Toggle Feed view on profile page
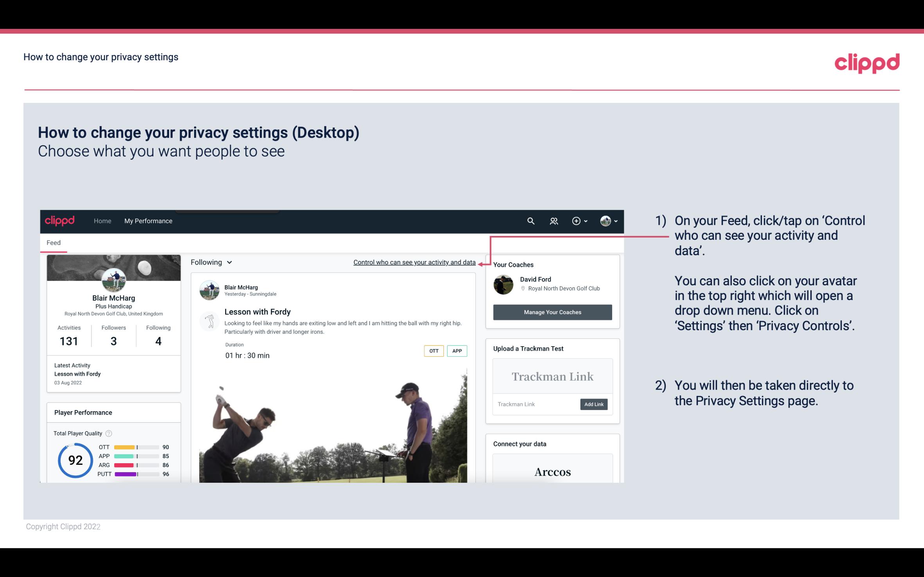Image resolution: width=924 pixels, height=577 pixels. click(x=53, y=243)
